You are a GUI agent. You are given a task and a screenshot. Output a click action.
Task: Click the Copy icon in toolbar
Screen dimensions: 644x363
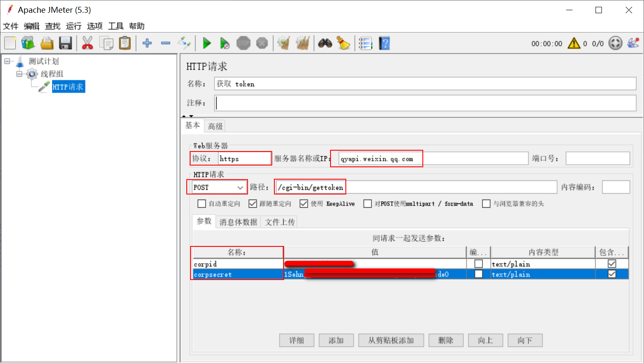click(x=106, y=43)
